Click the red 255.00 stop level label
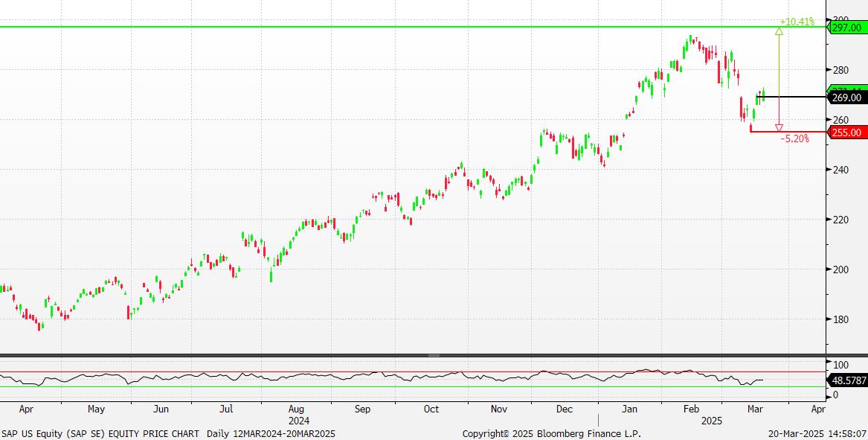Screen dimensions: 868x440 coord(846,133)
